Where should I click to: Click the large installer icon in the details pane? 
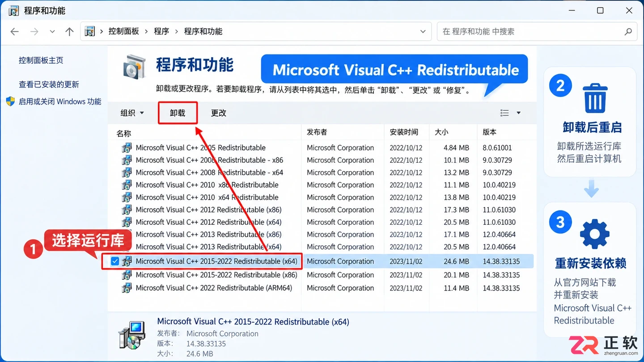[132, 335]
